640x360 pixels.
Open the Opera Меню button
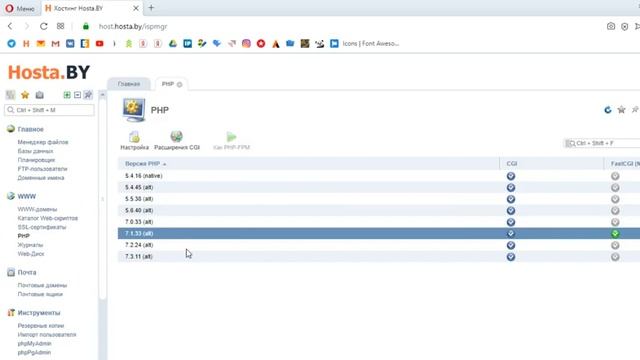20,8
